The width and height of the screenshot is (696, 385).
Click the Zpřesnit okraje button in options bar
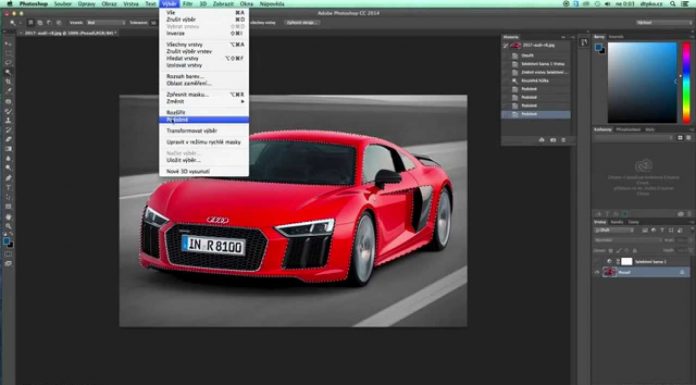click(303, 22)
